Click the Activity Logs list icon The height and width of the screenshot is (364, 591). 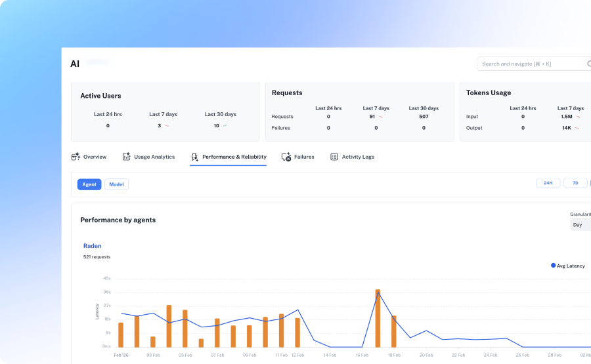click(x=334, y=157)
